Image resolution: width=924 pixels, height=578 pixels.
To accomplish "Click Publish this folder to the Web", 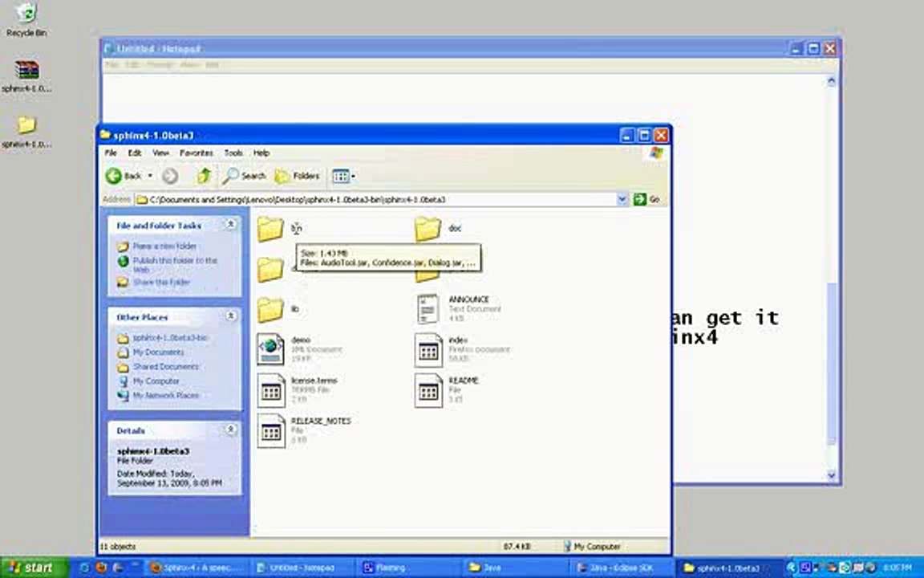I will point(175,264).
